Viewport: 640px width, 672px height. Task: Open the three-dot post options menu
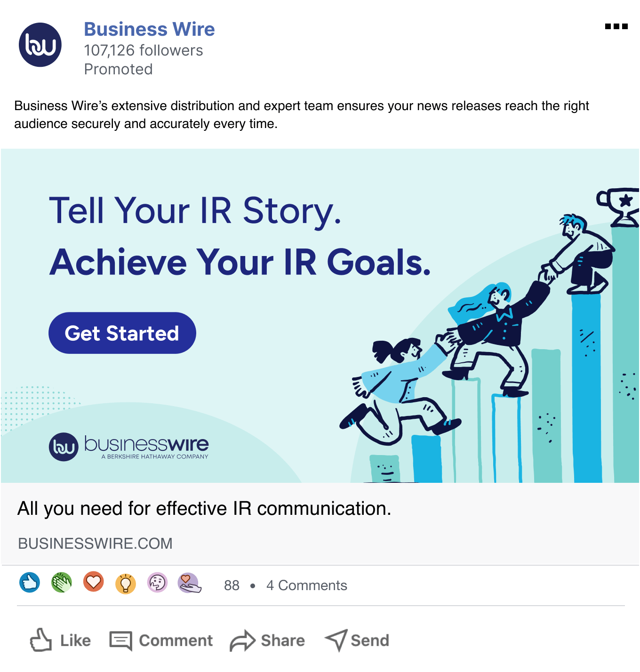pos(616,26)
